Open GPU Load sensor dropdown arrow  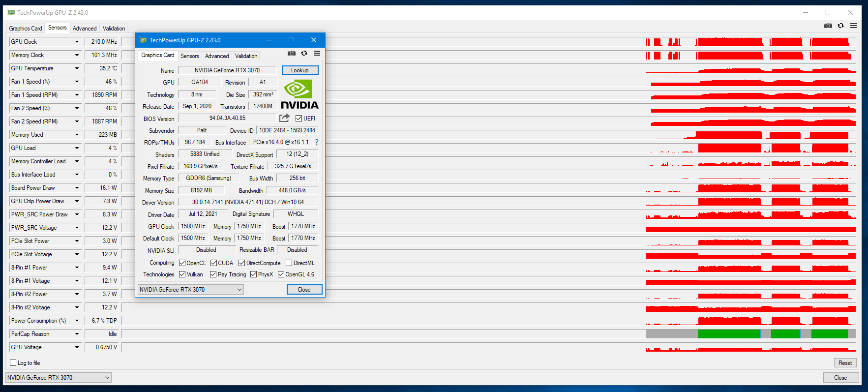[77, 148]
